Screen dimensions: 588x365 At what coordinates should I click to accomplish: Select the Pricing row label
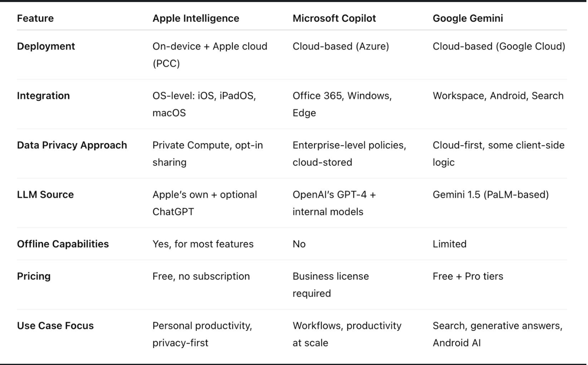click(34, 276)
